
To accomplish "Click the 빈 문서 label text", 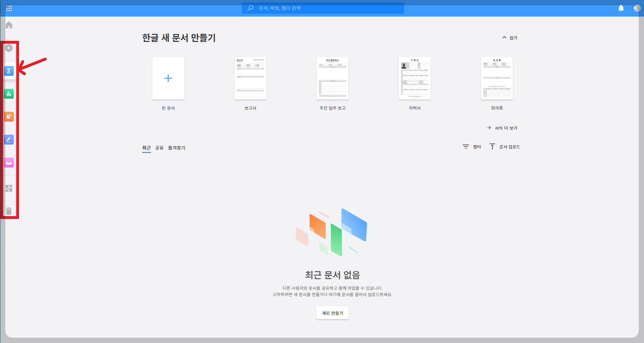I will point(168,108).
